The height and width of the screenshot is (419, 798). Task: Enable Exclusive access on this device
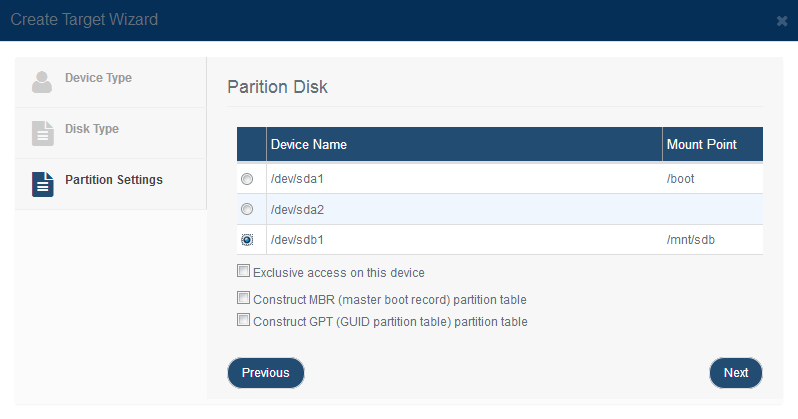click(243, 271)
